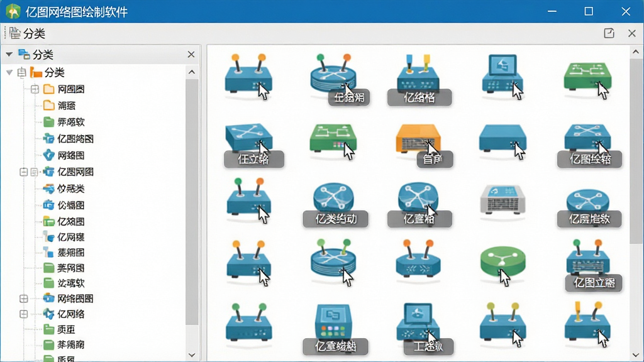This screenshot has width=644, height=362.
Task: Select the gray and white server device icon
Action: tap(502, 200)
